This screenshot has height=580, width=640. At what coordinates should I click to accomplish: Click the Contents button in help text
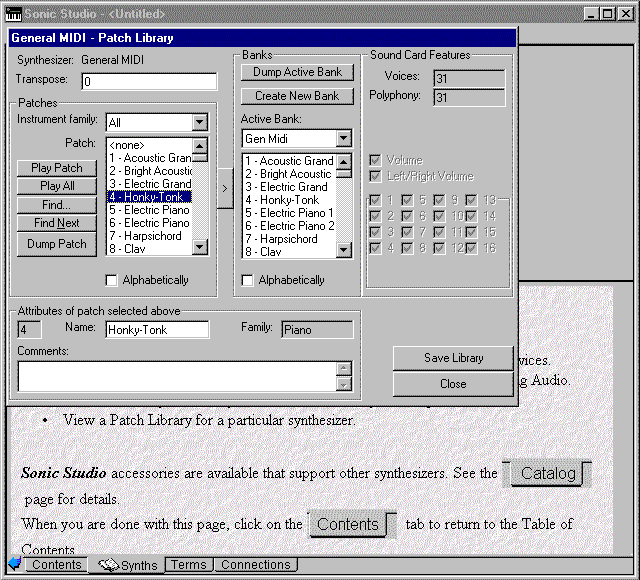(x=348, y=524)
